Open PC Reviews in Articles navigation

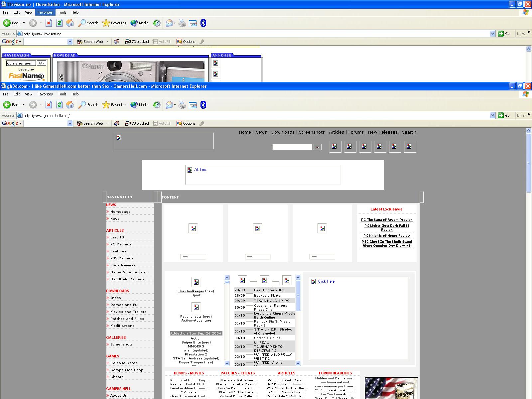click(x=121, y=244)
